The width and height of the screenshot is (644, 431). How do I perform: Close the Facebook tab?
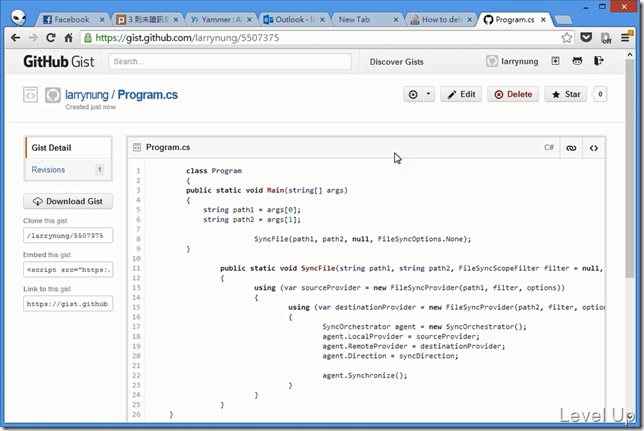(x=102, y=19)
